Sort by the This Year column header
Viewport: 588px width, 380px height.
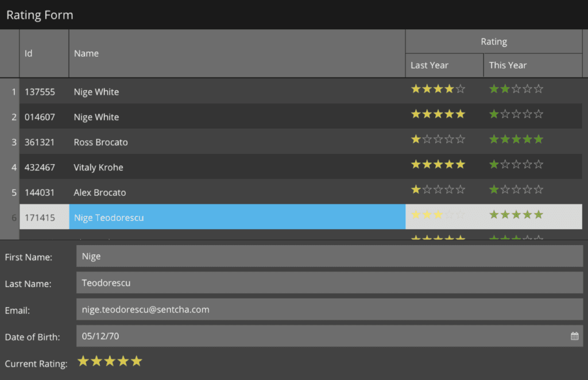click(533, 65)
